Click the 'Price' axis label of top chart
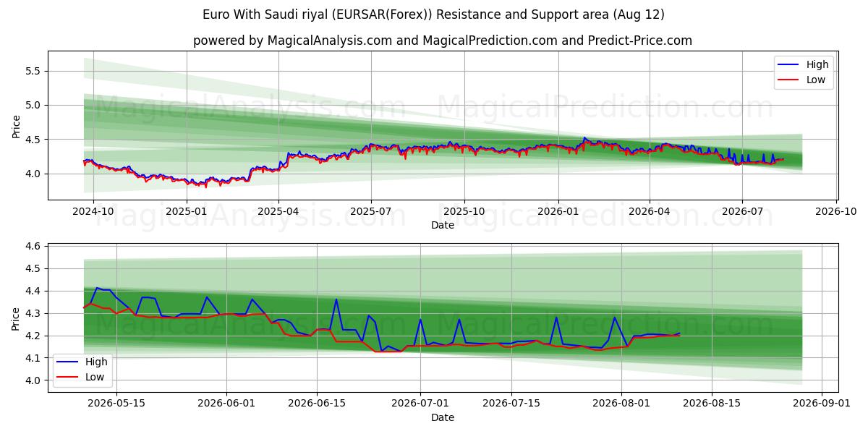The image size is (868, 434). pos(16,126)
